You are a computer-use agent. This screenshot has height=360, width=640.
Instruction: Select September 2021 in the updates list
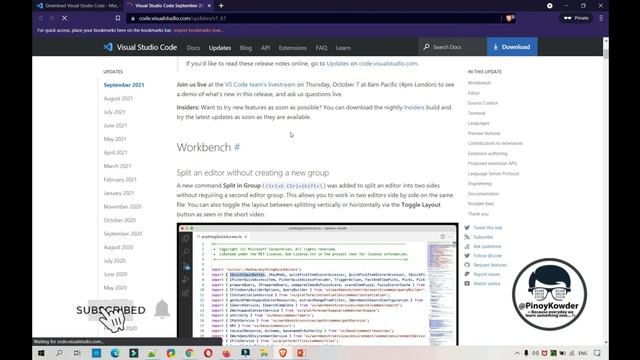(x=124, y=85)
